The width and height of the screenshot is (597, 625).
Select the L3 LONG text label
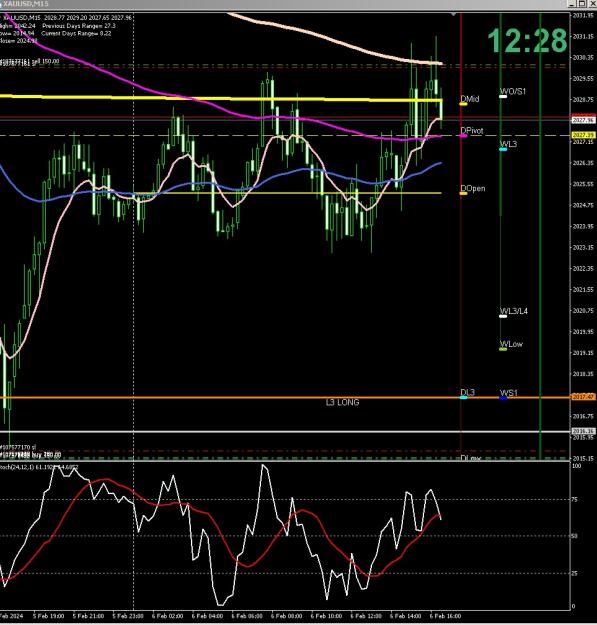[342, 403]
